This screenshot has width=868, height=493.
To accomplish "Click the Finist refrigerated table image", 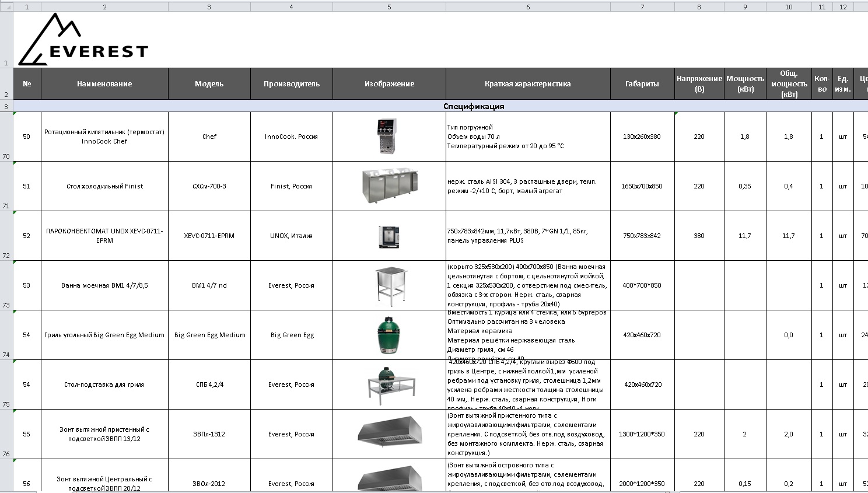I will click(x=389, y=186).
